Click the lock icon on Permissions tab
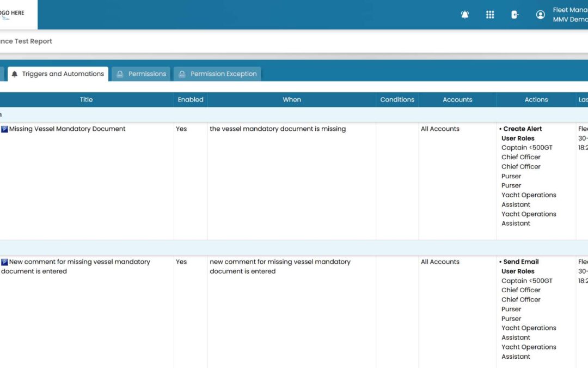588x368 pixels. (x=120, y=74)
